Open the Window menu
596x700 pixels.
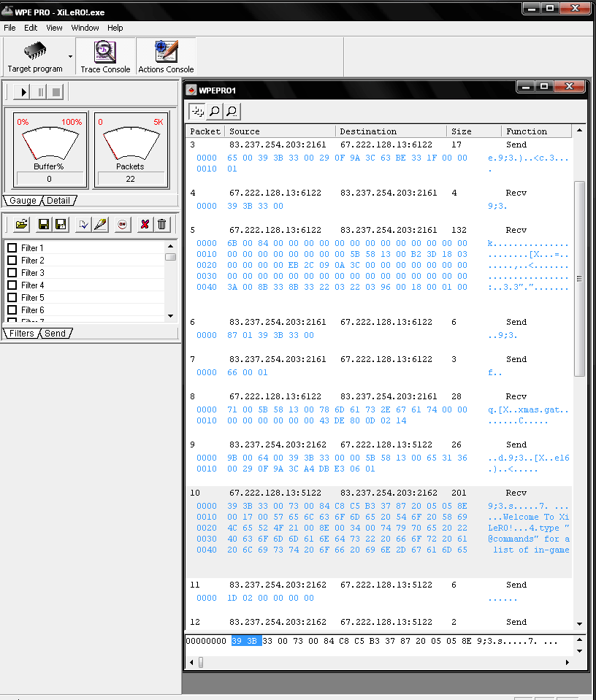pos(85,28)
